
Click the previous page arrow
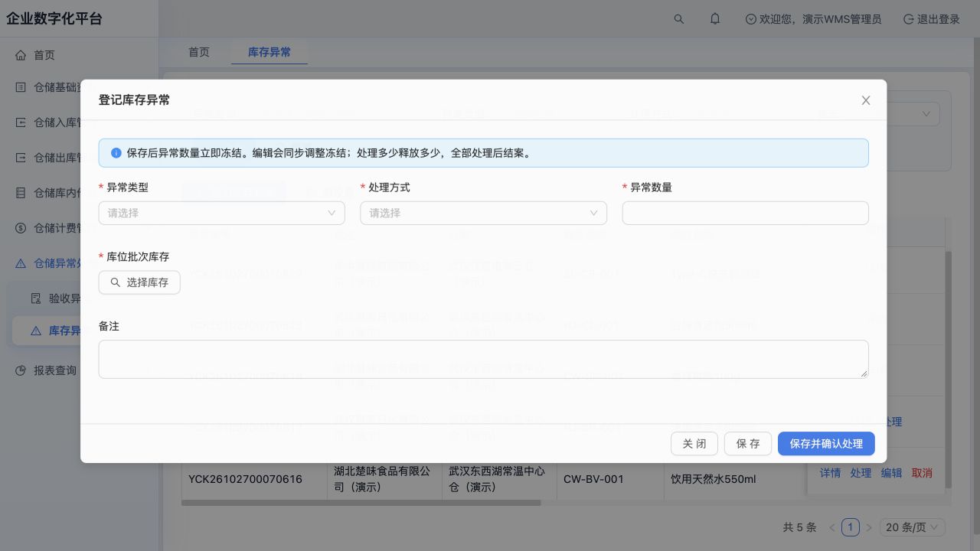click(x=832, y=527)
